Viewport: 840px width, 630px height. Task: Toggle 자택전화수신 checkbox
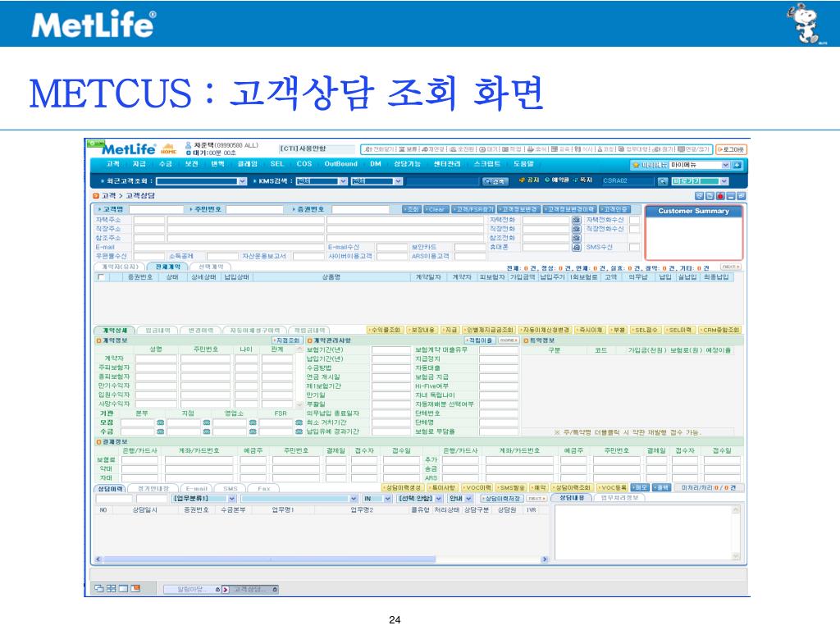pyautogui.click(x=634, y=220)
